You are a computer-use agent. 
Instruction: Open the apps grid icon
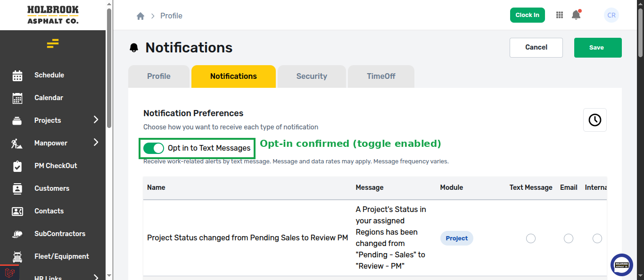click(x=560, y=15)
